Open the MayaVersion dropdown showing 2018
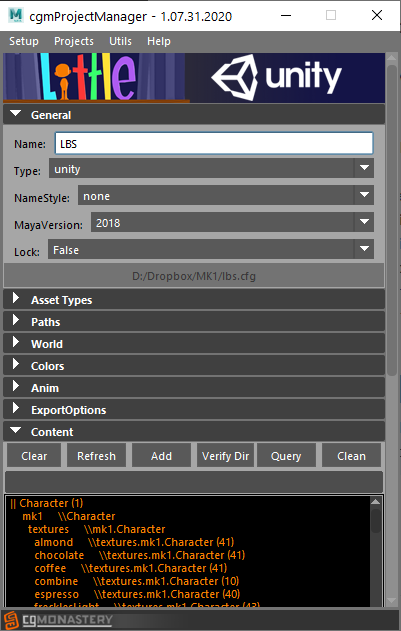 (232, 222)
